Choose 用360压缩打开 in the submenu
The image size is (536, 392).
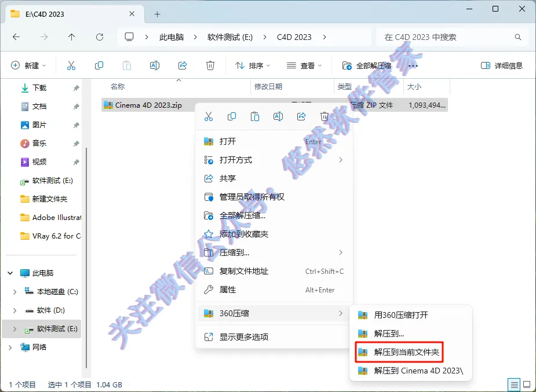point(410,315)
